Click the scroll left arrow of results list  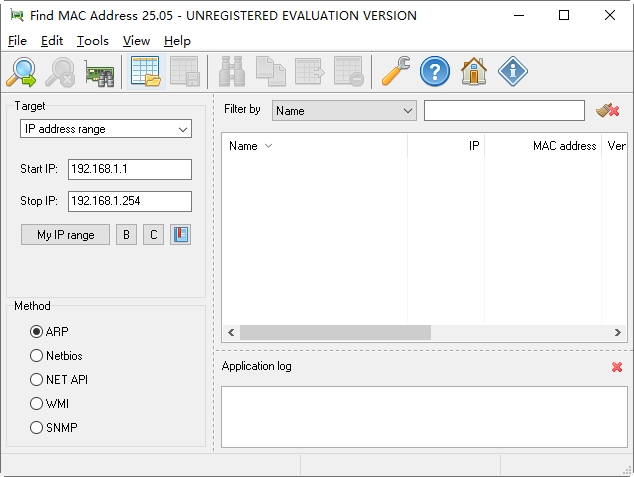pyautogui.click(x=231, y=332)
